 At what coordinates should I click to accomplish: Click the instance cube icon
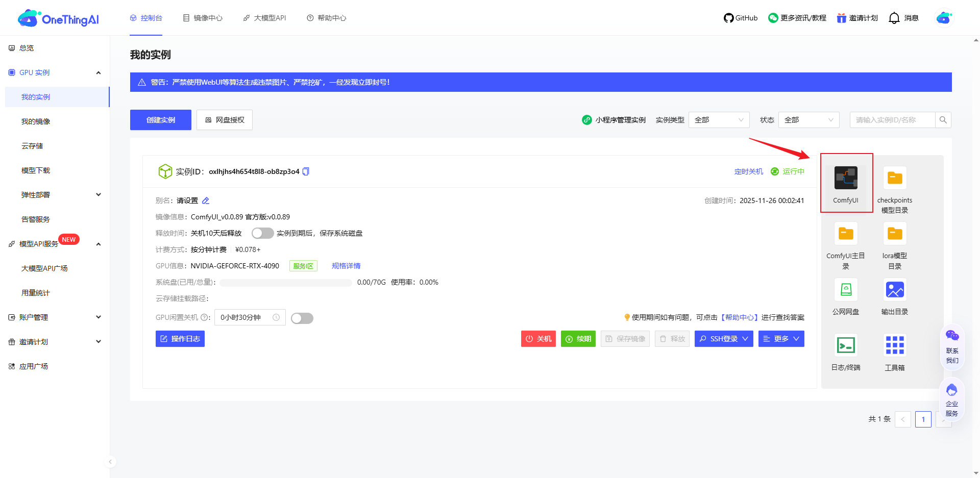[x=165, y=171]
